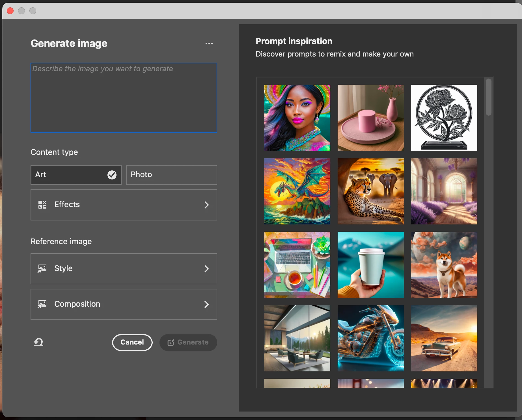Select the Art content type
Viewport: 522px width, 420px height.
(76, 175)
